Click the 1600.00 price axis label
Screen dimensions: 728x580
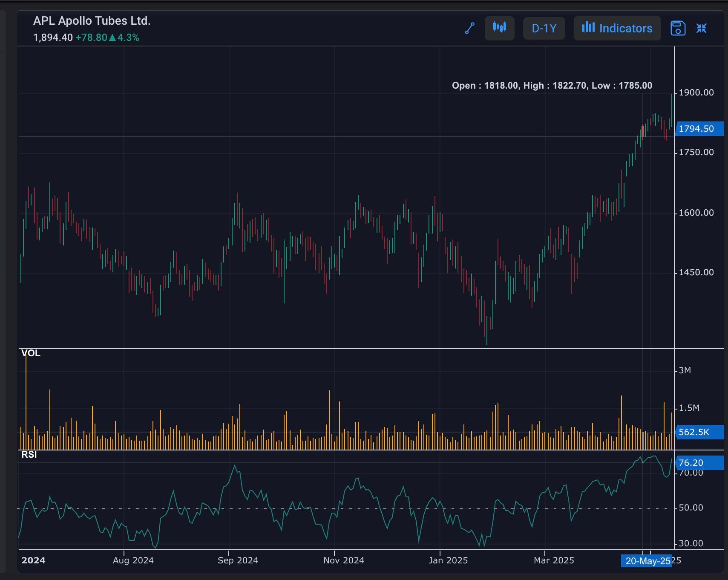696,213
